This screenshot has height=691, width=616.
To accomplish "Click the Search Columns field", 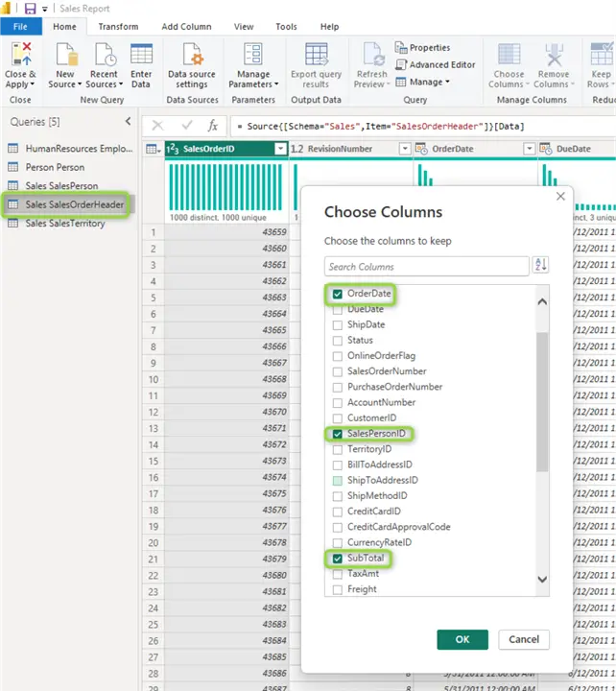I will point(427,267).
